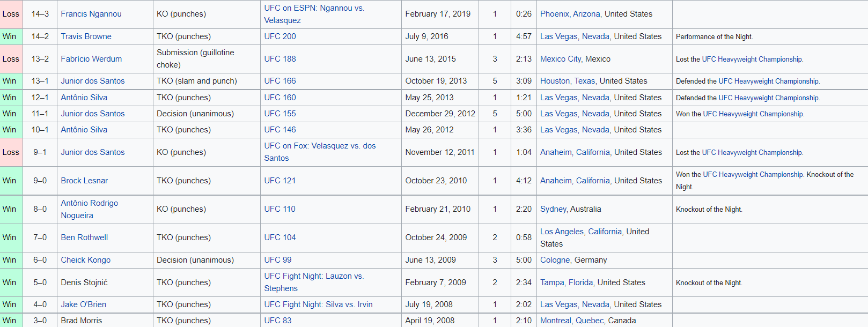
Task: Click Junior dos Santos in UFC 166 row
Action: [x=93, y=81]
